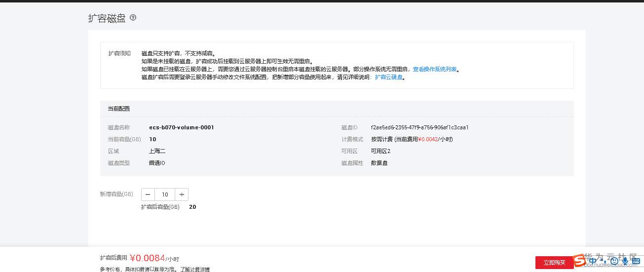Image resolution: width=644 pixels, height=272 pixels.
Task: Click the 扩容后容量 value 20
Action: [x=192, y=207]
